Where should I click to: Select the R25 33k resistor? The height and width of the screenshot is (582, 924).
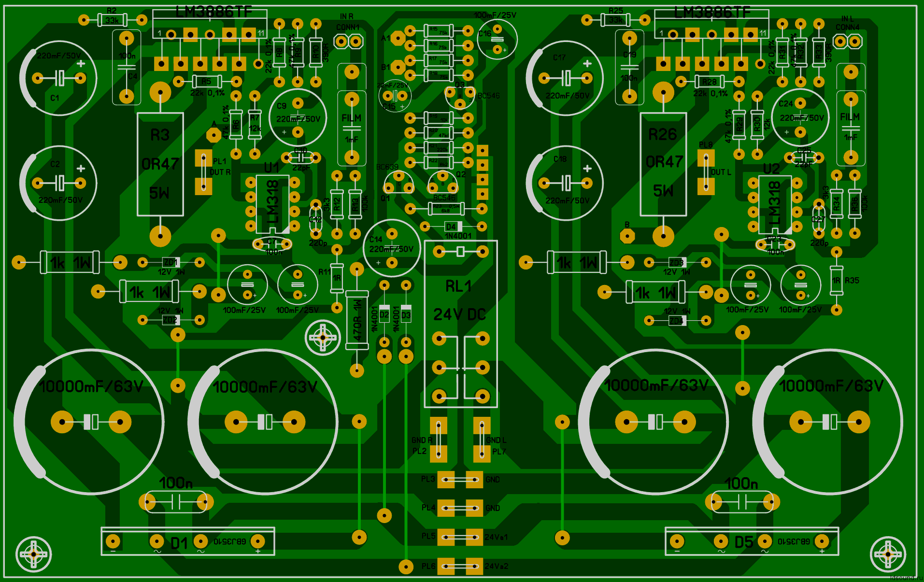615,20
